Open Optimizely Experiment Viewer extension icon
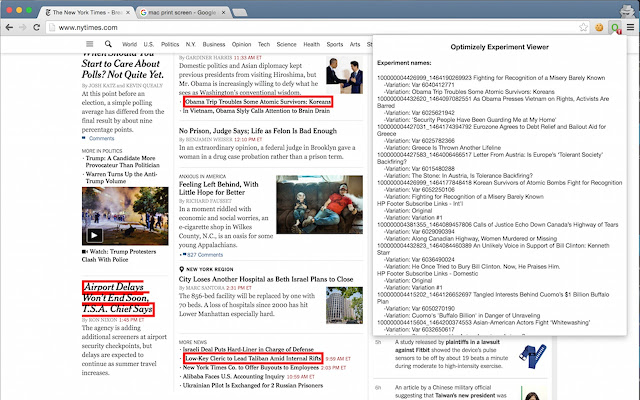Screen dimensions: 640x400 click(x=615, y=27)
